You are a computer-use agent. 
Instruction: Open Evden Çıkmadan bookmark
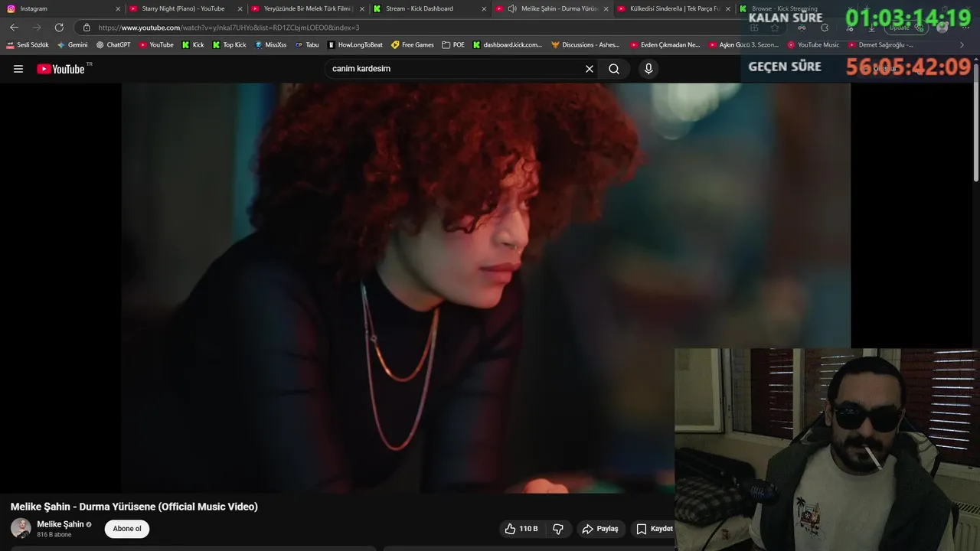point(665,45)
